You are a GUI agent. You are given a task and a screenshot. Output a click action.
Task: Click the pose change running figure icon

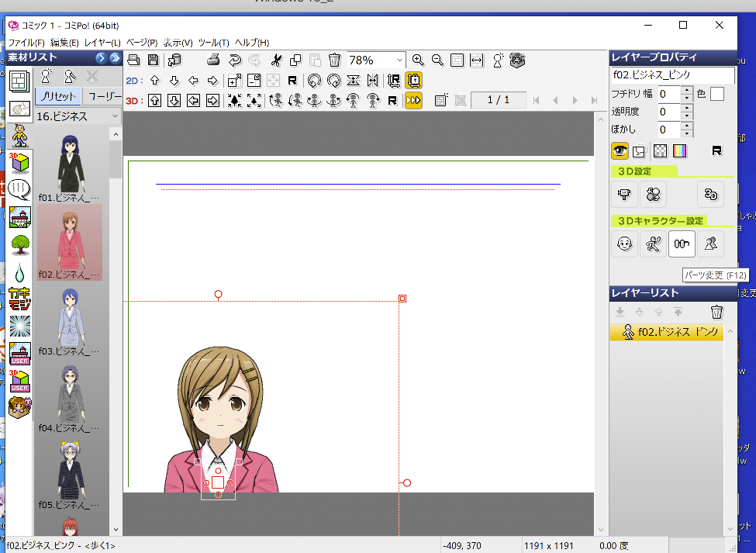point(653,244)
